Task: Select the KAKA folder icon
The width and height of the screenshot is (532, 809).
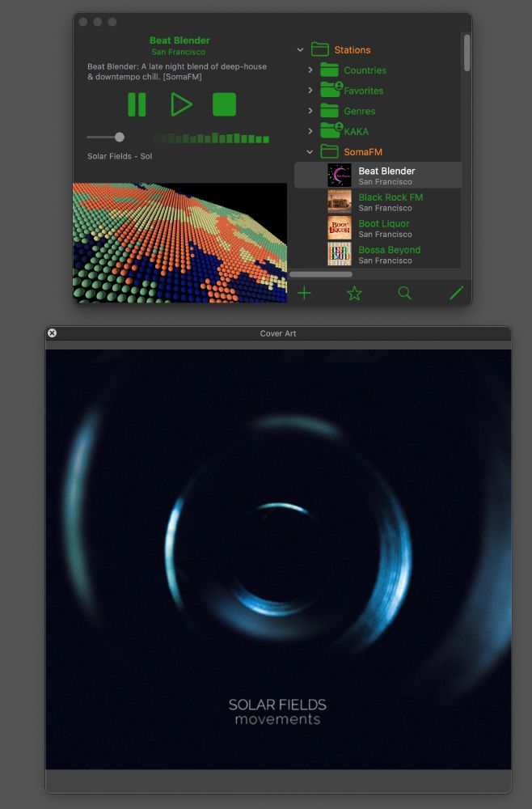Action: click(331, 130)
